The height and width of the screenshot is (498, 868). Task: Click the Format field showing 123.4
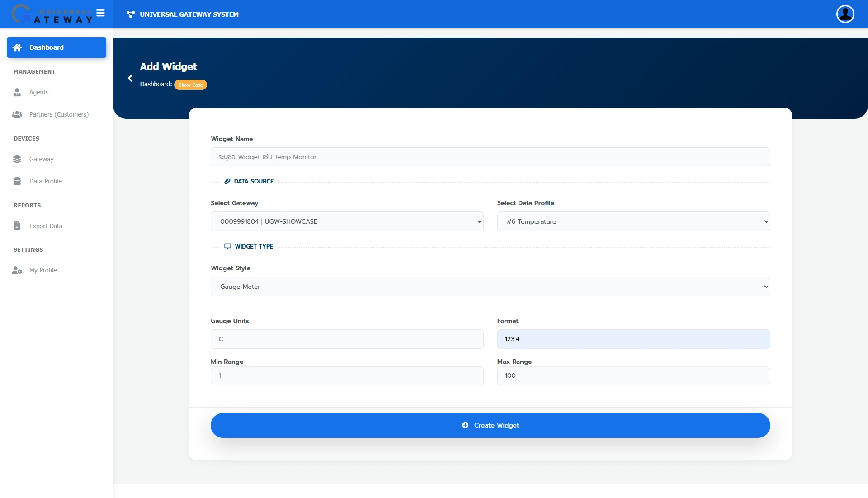(633, 339)
